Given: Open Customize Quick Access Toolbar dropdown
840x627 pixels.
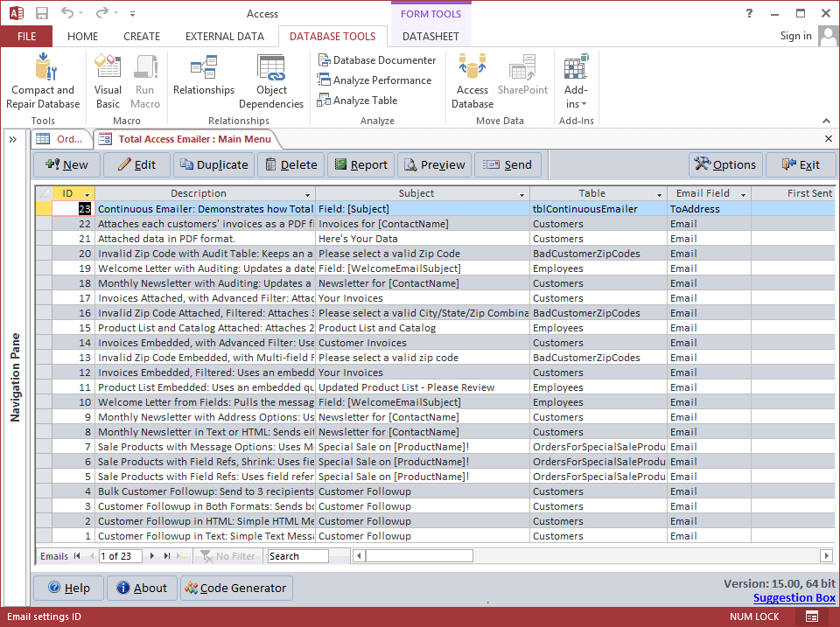Looking at the screenshot, I should tap(132, 14).
